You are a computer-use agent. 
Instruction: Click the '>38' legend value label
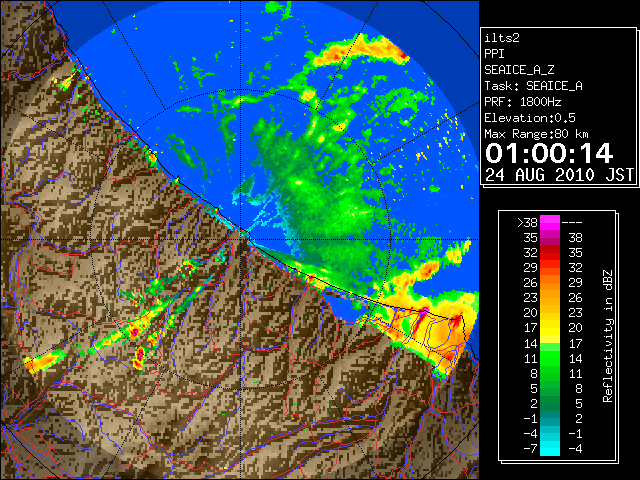pos(527,223)
